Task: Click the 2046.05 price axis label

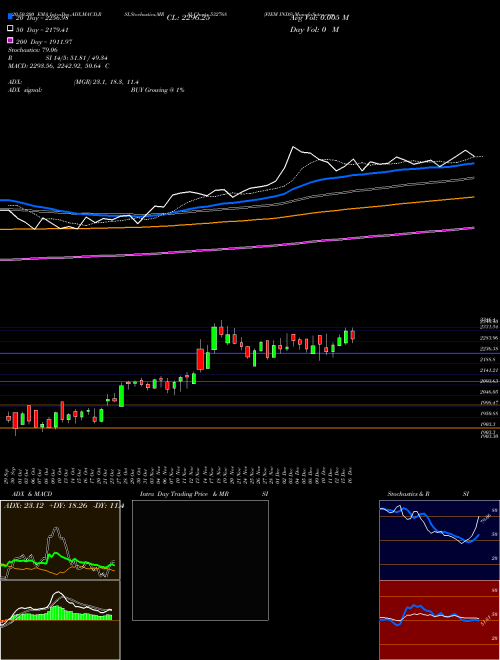Action: pos(489,391)
